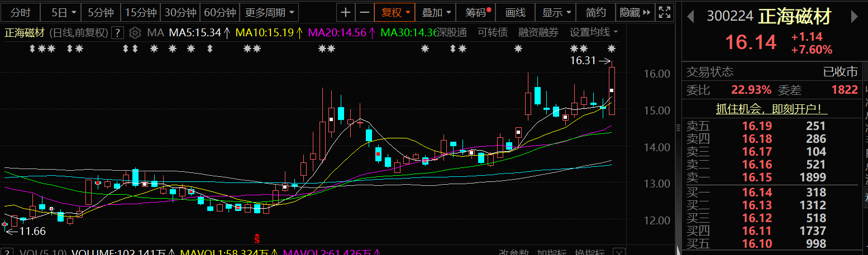Expand the 复权 dropdown
The image size is (868, 255).
click(394, 12)
